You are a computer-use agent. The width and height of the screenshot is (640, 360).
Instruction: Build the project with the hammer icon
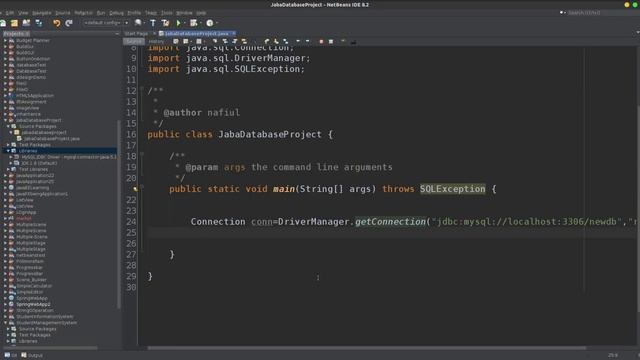point(153,23)
